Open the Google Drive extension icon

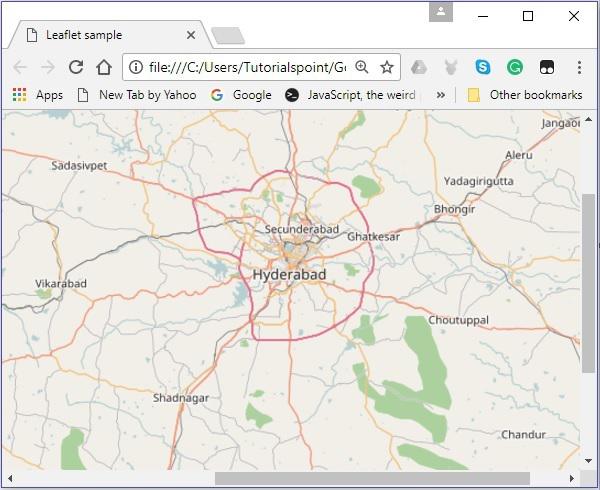coord(419,67)
